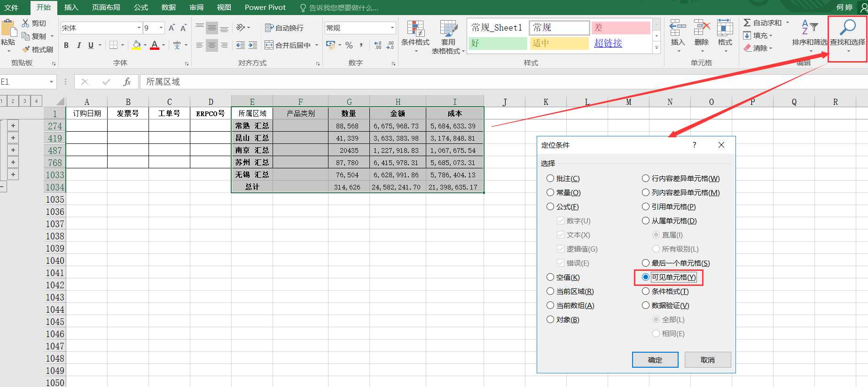The image size is (868, 387).
Task: Switch to Power Pivot tab
Action: pos(265,8)
